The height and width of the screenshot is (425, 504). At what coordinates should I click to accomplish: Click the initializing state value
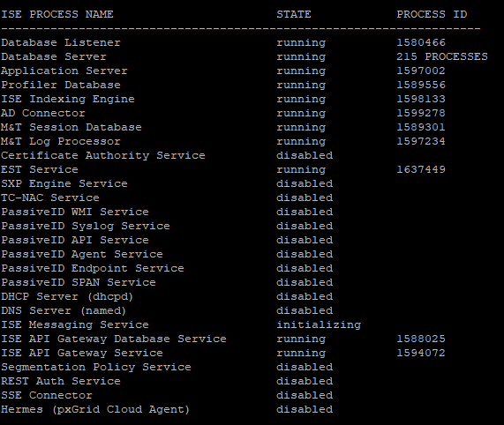pyautogui.click(x=319, y=325)
